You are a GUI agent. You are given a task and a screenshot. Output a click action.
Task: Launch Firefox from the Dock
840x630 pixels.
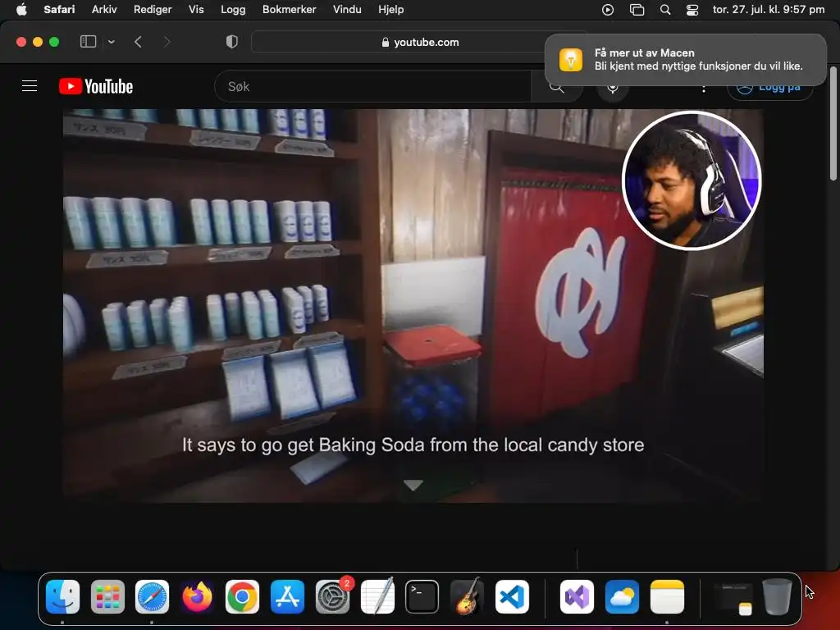197,597
